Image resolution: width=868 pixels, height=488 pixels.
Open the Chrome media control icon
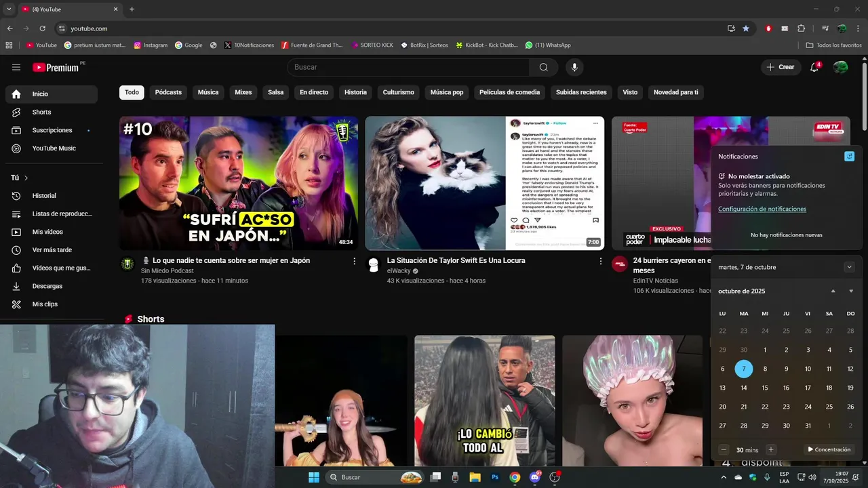825,28
